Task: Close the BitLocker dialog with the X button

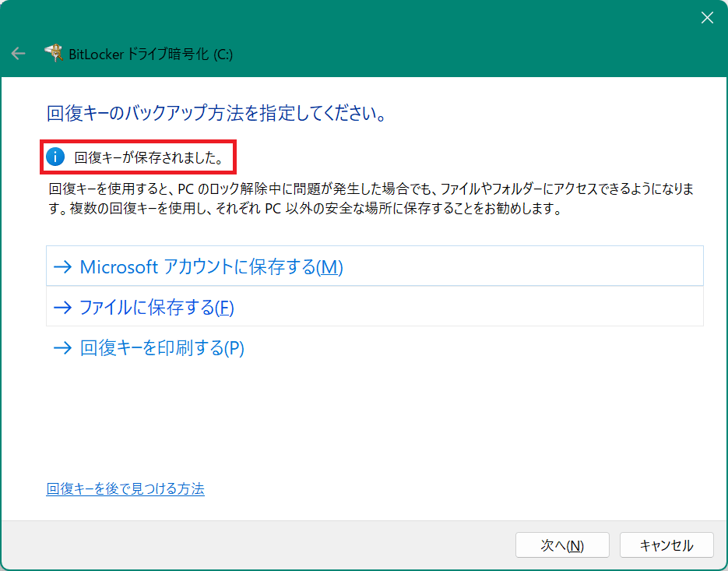Action: tap(707, 18)
